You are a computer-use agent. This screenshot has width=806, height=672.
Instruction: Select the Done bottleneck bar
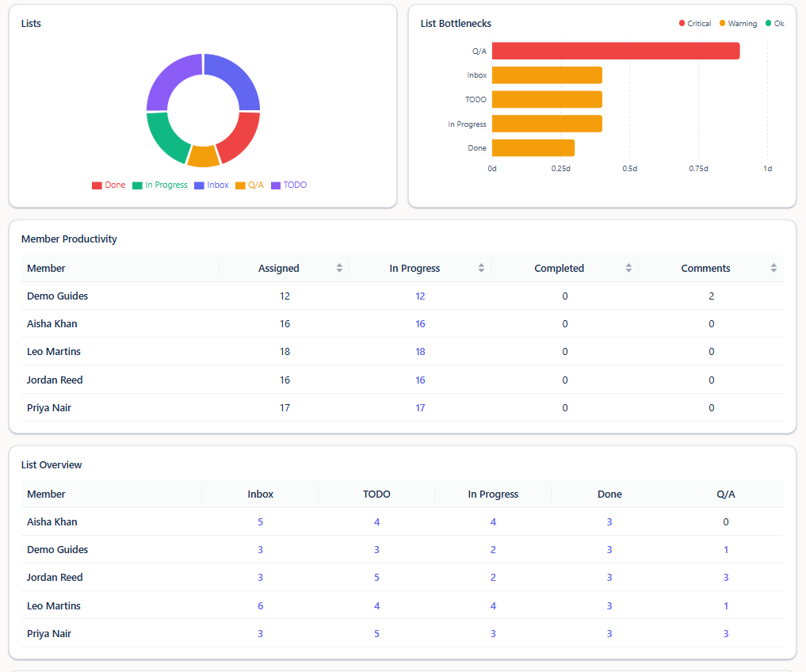[533, 148]
